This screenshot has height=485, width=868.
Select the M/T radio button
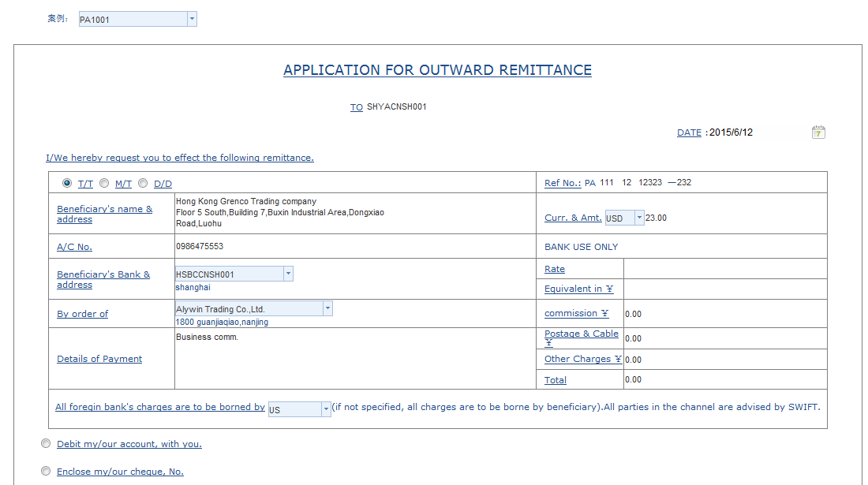point(104,183)
